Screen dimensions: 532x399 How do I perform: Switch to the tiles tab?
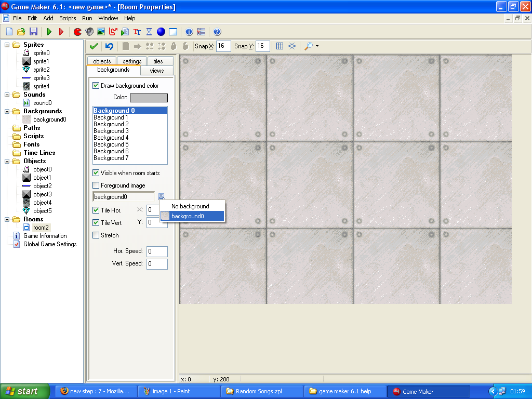click(x=158, y=61)
